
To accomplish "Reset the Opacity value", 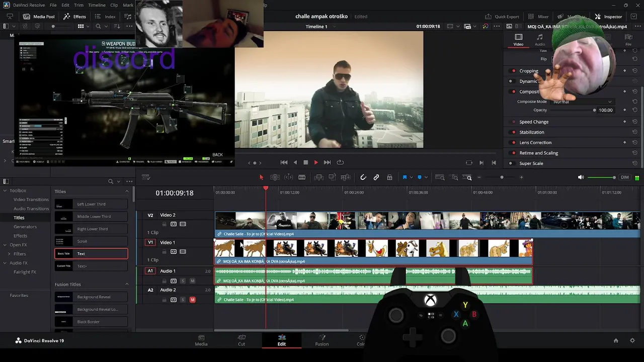I will (635, 110).
